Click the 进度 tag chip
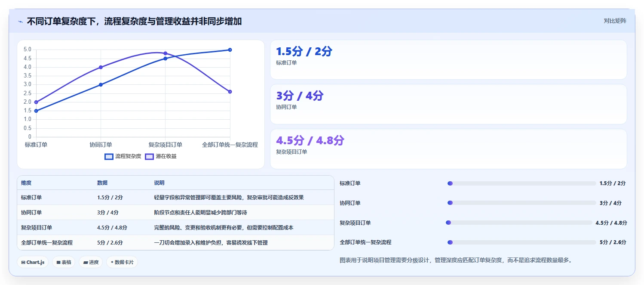This screenshot has height=285, width=644. [91, 262]
